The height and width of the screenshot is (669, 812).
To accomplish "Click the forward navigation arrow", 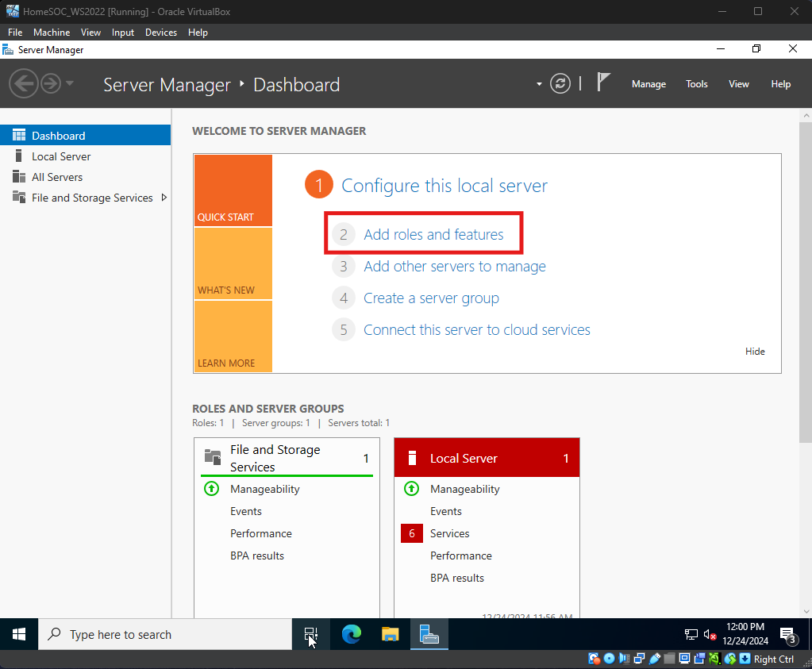I will (51, 84).
